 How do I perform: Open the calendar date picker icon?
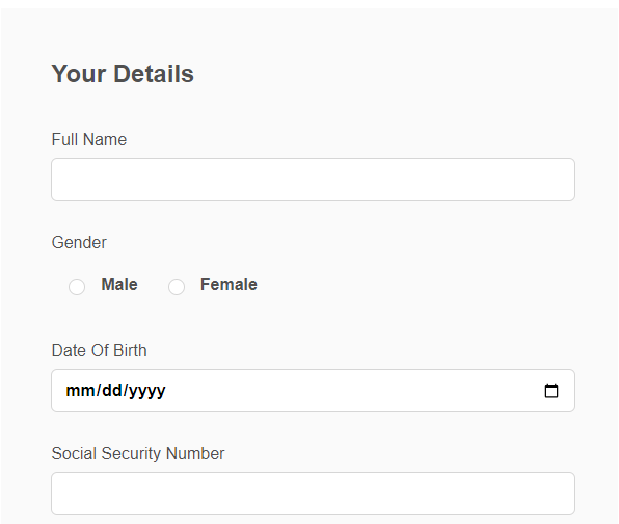551,391
